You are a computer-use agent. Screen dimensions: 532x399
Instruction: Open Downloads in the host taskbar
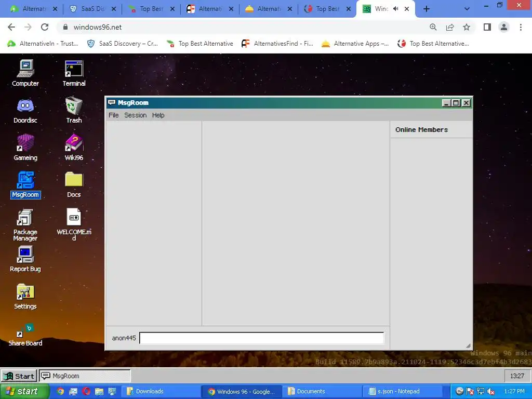[162, 391]
